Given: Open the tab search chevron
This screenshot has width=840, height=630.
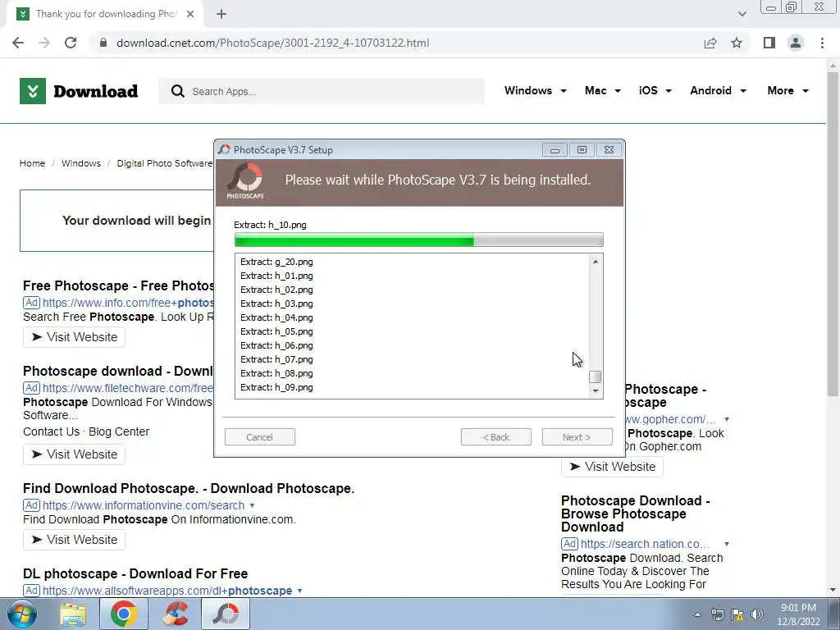Looking at the screenshot, I should 742,14.
